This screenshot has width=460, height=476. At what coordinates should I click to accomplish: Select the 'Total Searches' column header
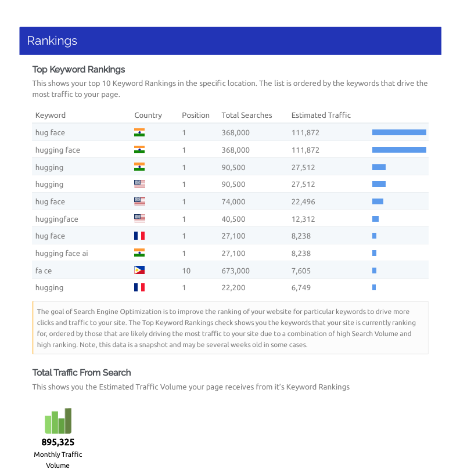[x=247, y=115]
